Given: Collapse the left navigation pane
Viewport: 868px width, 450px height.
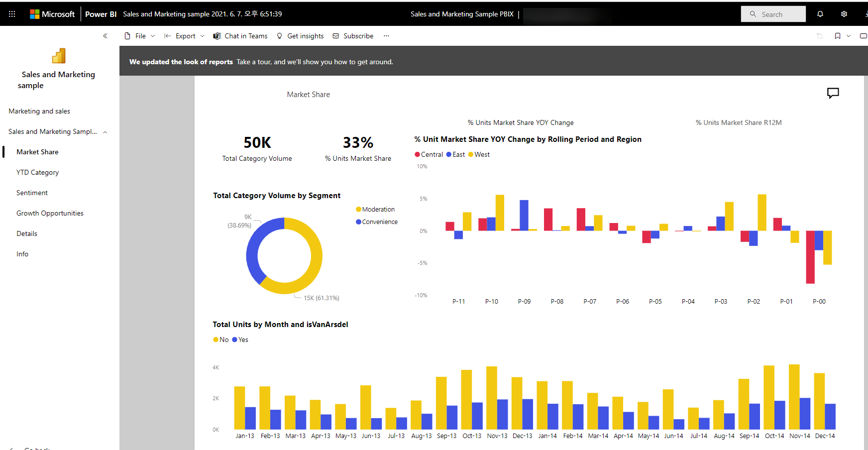Looking at the screenshot, I should tap(105, 36).
